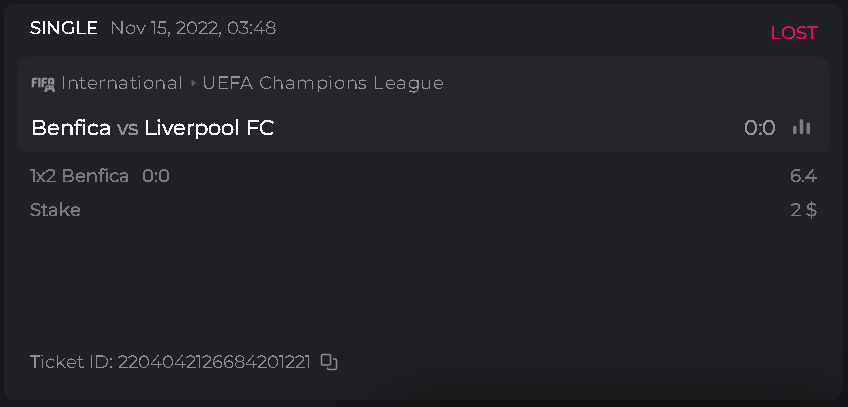Click the 0:0 result beside 1x2 Benfica

pos(156,176)
